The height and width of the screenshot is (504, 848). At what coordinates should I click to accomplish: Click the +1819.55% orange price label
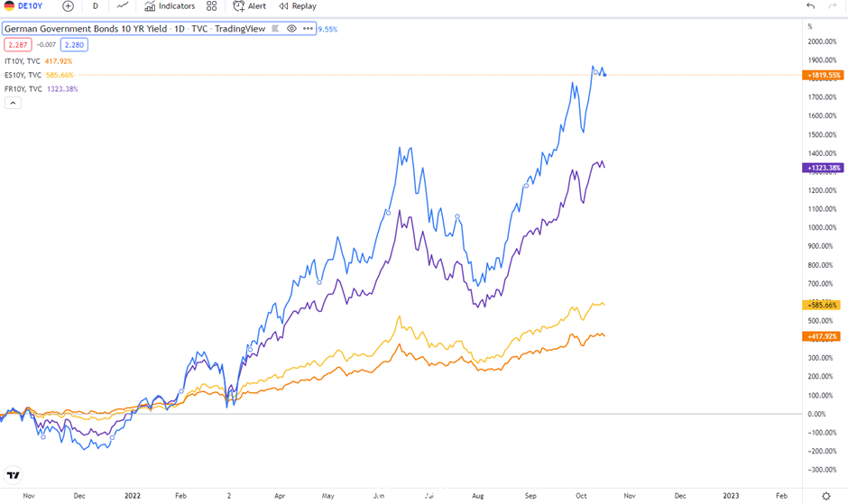(824, 75)
